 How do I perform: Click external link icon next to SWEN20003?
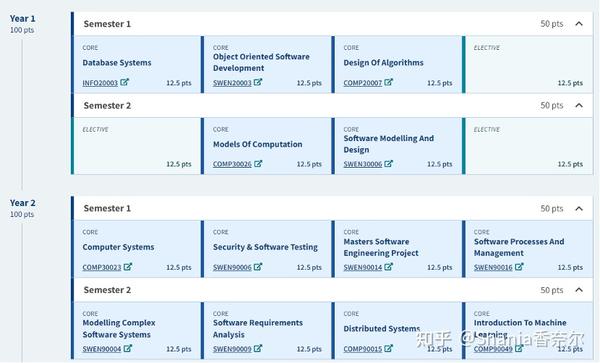tap(258, 82)
